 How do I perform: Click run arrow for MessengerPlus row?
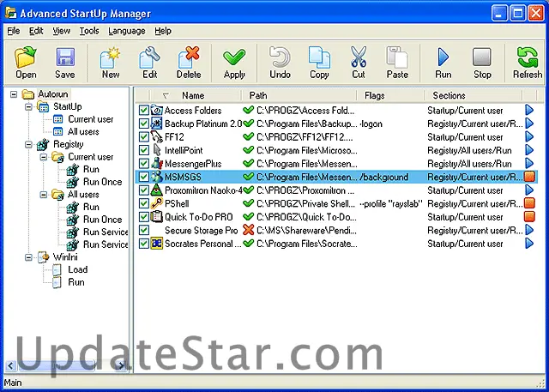(529, 164)
